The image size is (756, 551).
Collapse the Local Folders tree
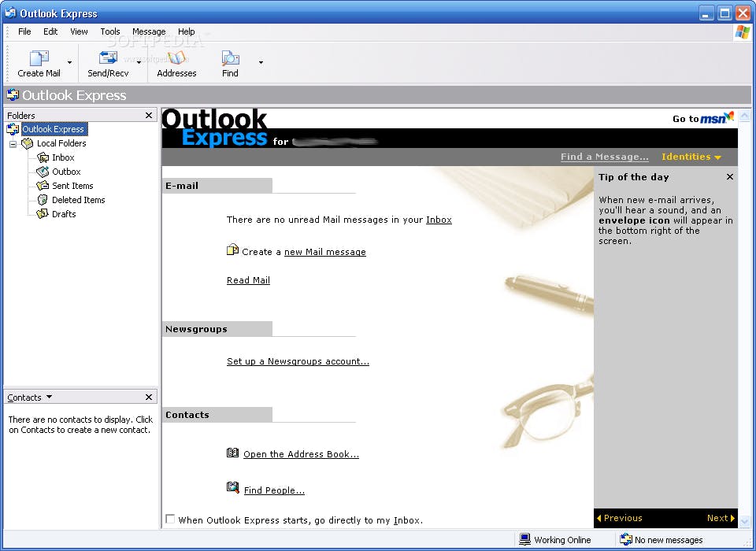[x=13, y=143]
